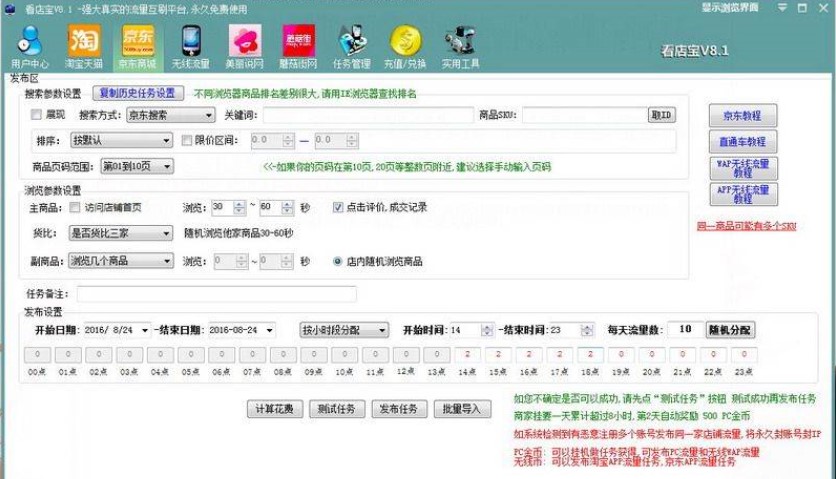Click the 随机分配 button

pos(730,330)
